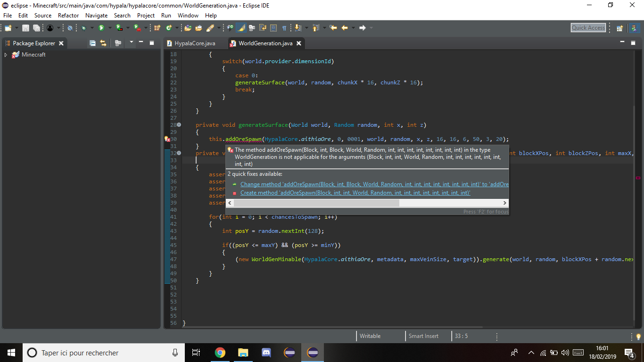Click the error marker on line 30
This screenshot has height=362, width=644.
pos(167,139)
